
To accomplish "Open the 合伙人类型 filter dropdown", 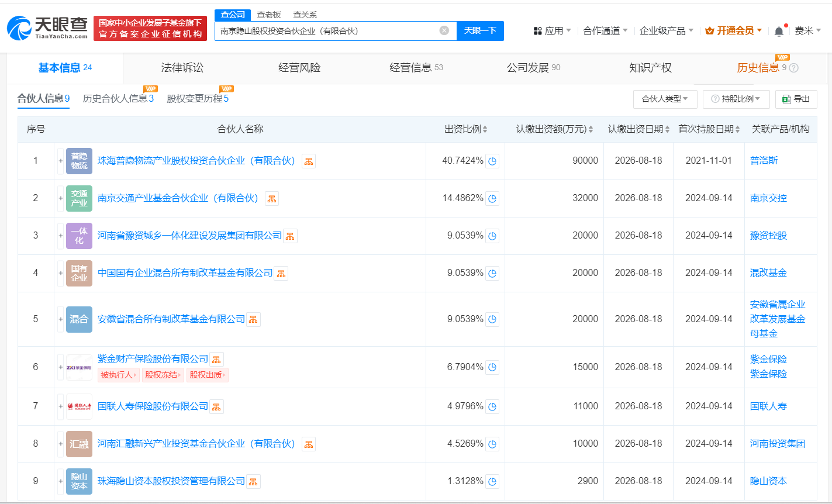I will tap(665, 99).
